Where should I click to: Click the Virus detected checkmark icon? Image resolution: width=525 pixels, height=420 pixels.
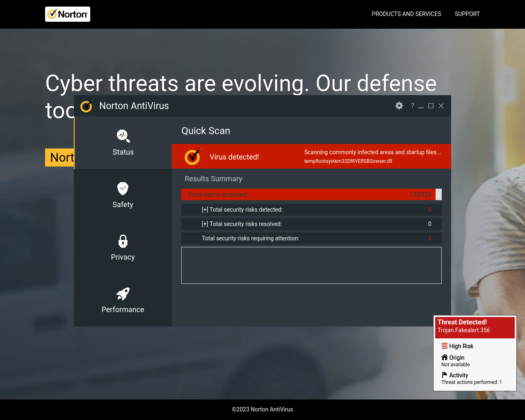tap(192, 157)
